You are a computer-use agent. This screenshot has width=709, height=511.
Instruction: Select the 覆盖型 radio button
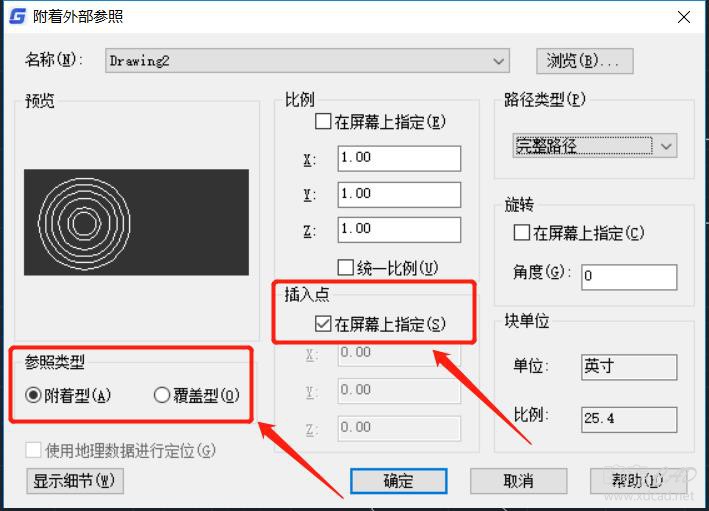pyautogui.click(x=162, y=395)
